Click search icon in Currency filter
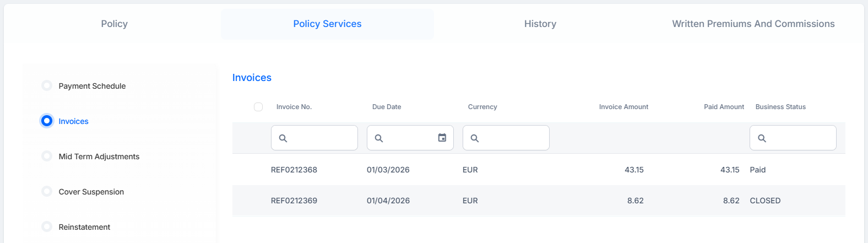Screen dimensions: 868x243 pos(475,138)
